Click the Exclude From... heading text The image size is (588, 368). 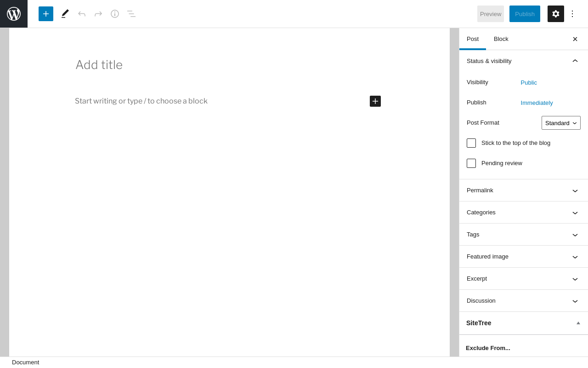(x=488, y=348)
